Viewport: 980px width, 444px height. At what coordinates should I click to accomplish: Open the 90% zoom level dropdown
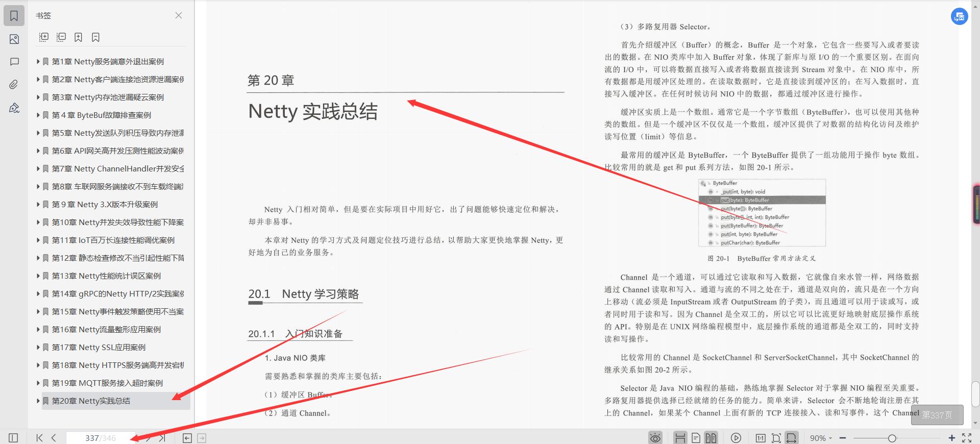(x=821, y=438)
